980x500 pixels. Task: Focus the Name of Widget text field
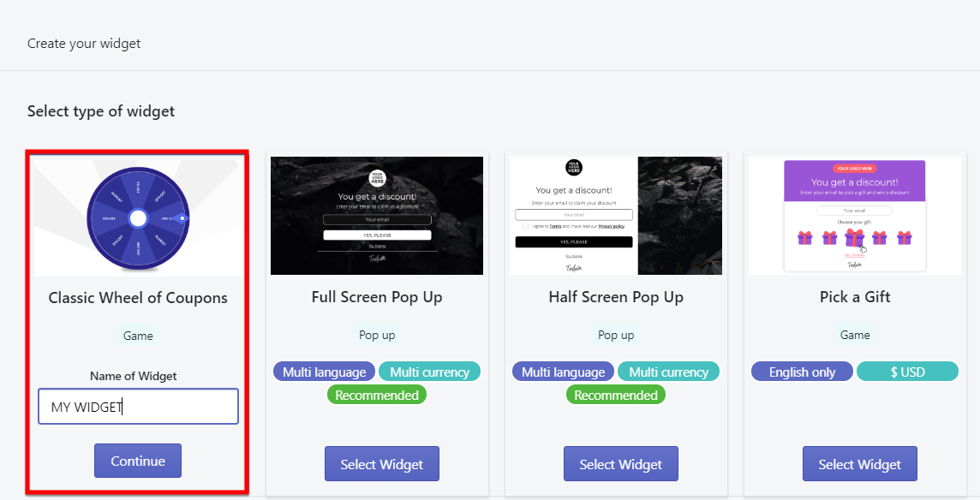138,407
